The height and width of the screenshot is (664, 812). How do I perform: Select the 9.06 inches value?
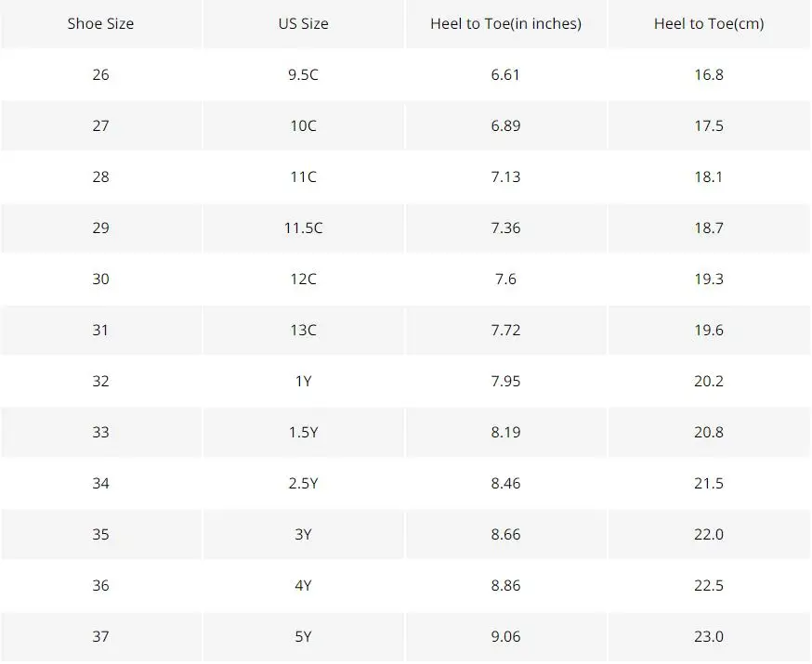(x=505, y=636)
